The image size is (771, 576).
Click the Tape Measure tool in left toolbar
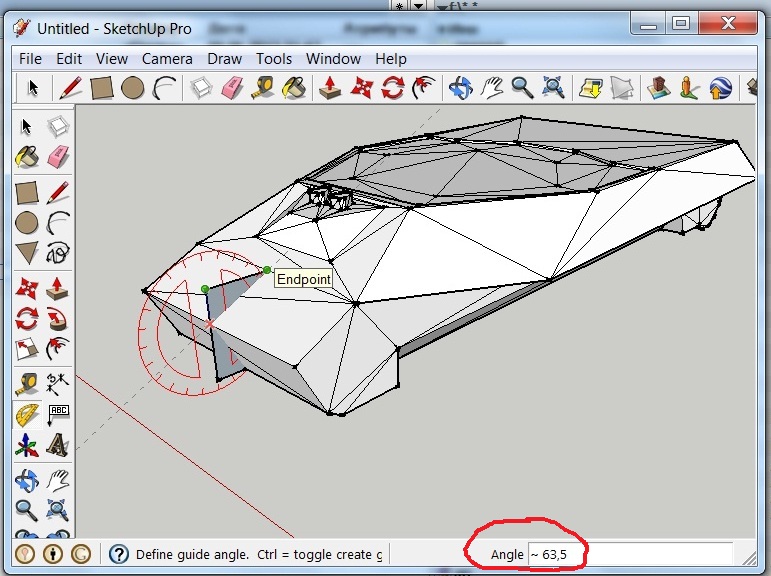(26, 383)
